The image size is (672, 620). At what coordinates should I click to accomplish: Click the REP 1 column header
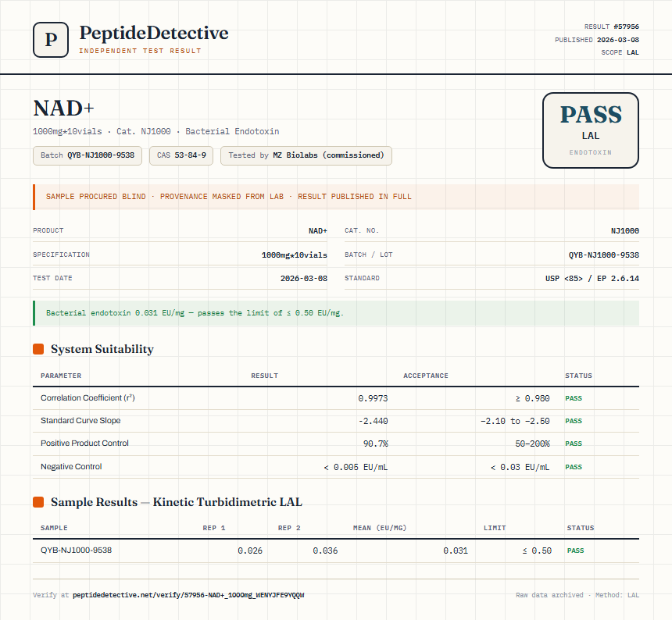click(214, 528)
